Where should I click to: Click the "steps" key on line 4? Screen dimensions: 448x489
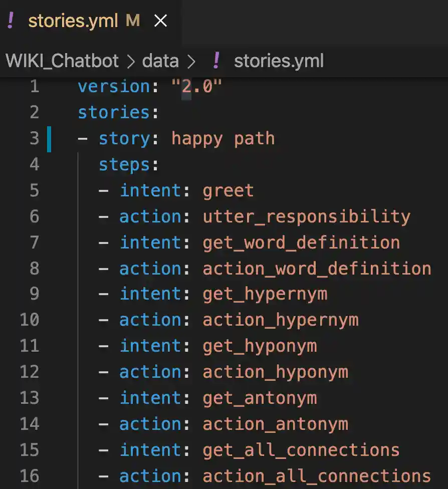pyautogui.click(x=124, y=164)
